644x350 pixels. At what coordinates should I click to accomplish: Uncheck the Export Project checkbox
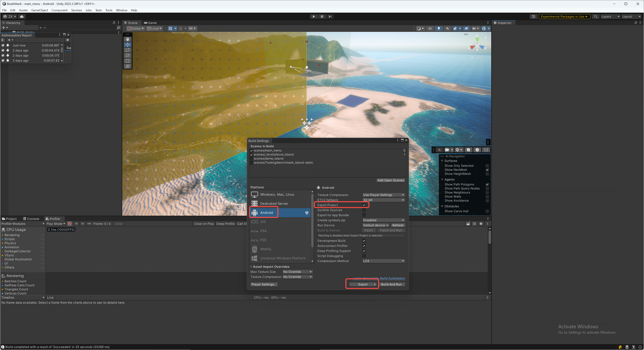pyautogui.click(x=364, y=205)
